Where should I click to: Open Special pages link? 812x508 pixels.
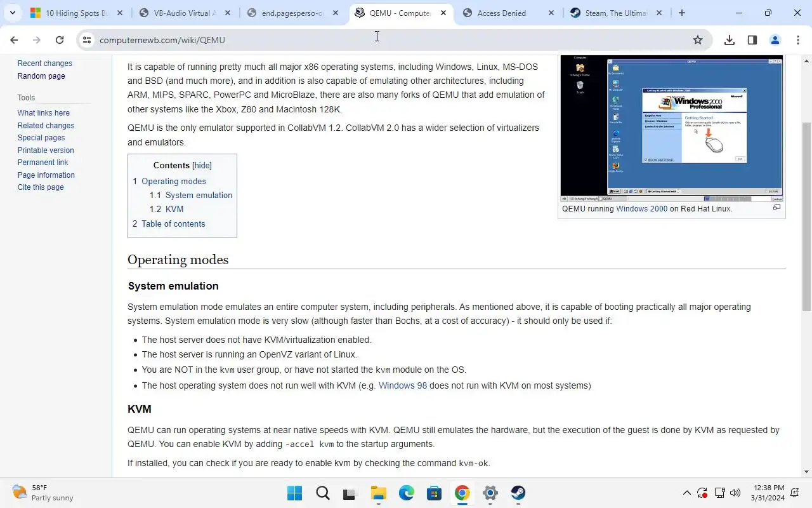pos(41,138)
